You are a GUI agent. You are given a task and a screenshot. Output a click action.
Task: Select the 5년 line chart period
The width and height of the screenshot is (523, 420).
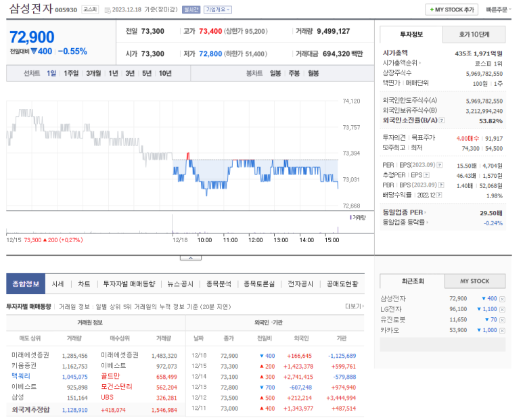(147, 73)
